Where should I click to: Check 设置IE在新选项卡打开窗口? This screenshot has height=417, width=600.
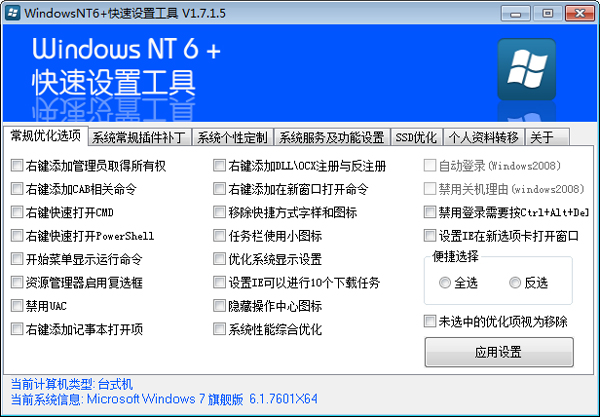[430, 236]
